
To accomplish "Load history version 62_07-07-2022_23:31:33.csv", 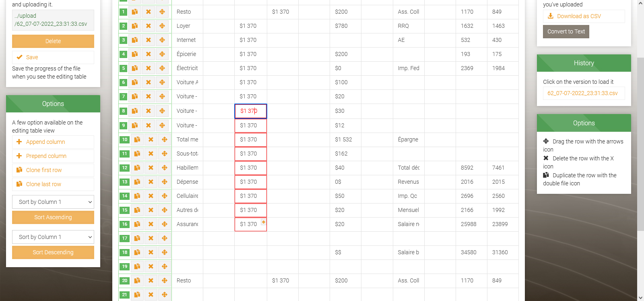I will (x=582, y=93).
